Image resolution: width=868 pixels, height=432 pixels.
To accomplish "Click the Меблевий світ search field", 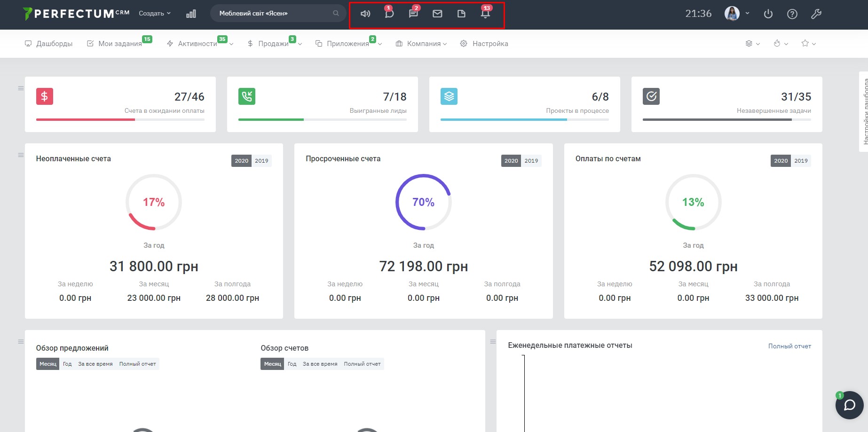I will [273, 14].
